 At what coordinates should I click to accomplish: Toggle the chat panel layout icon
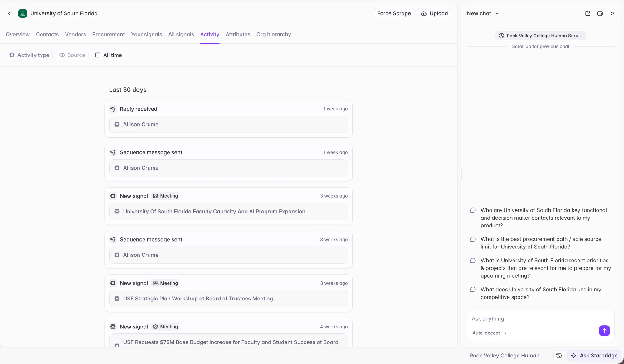600,13
